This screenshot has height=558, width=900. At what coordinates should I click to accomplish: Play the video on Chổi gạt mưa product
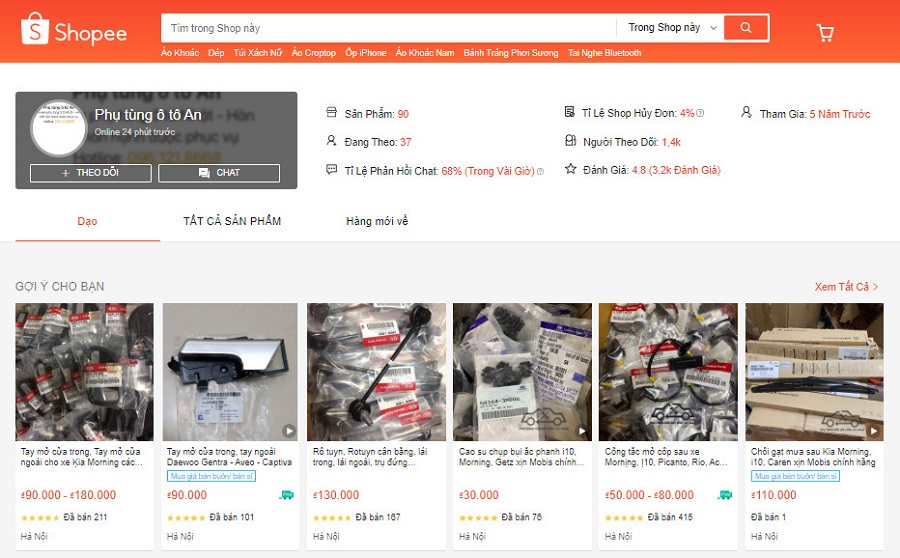874,431
